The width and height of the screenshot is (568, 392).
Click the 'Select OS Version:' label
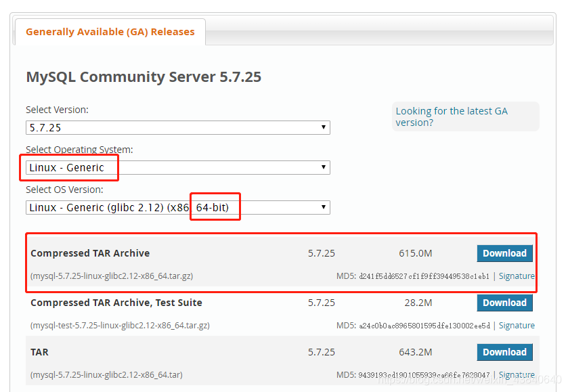pyautogui.click(x=64, y=190)
